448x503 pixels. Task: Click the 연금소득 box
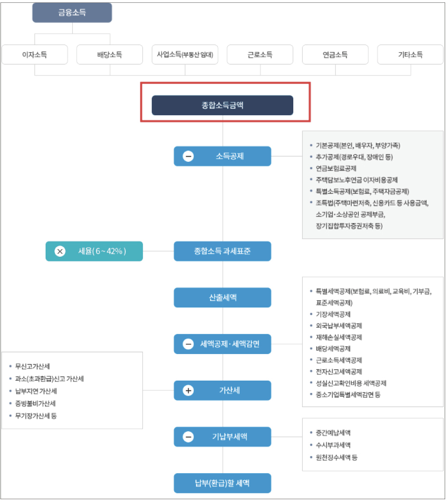(335, 55)
